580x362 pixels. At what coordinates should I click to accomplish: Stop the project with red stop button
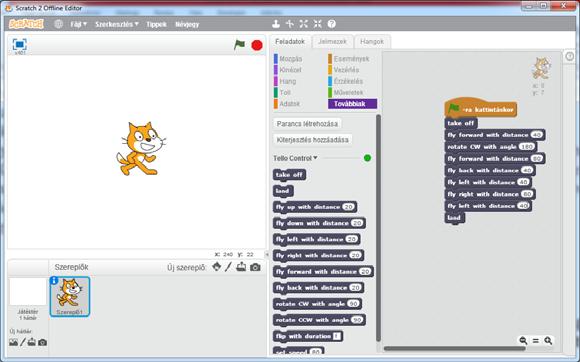257,45
